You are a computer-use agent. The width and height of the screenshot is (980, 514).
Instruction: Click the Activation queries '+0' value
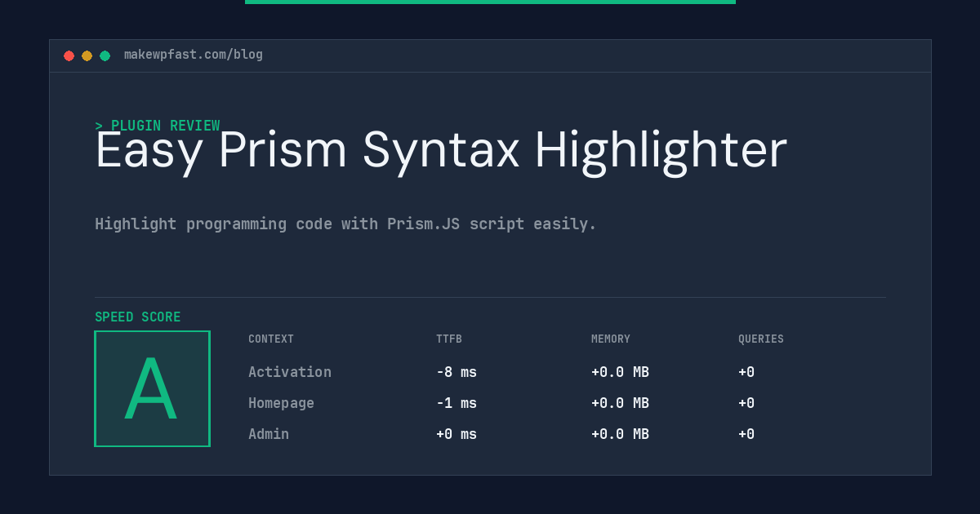[x=746, y=372]
